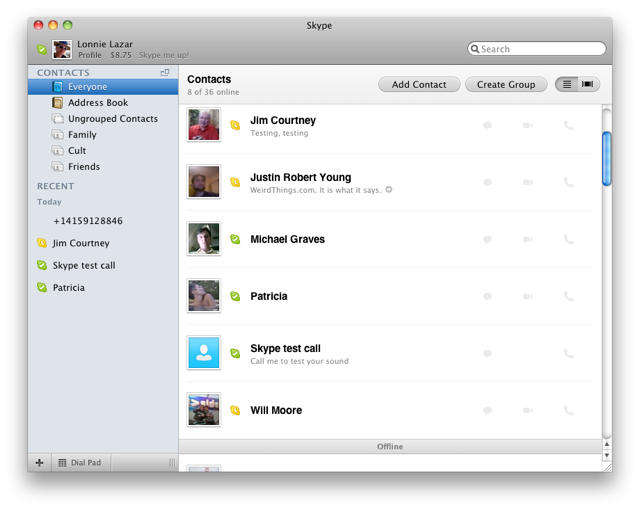Open the Dial Pad
Viewport: 640px width, 510px height.
pyautogui.click(x=79, y=463)
